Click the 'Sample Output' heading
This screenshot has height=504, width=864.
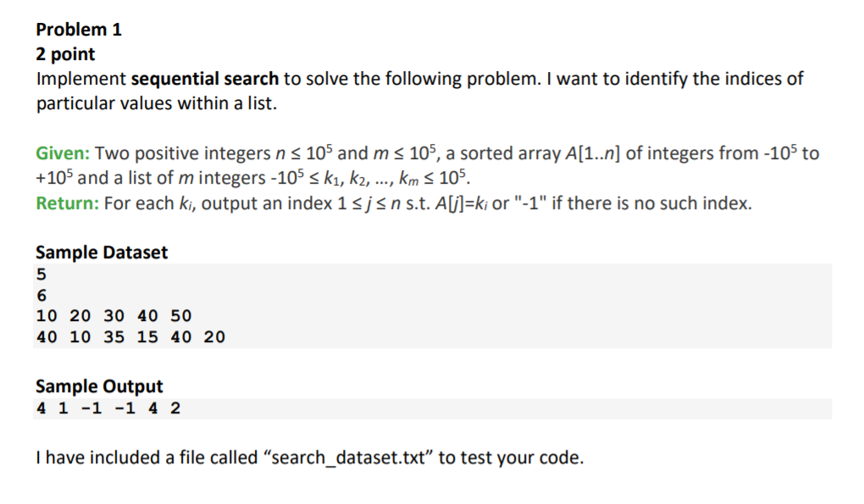(99, 386)
